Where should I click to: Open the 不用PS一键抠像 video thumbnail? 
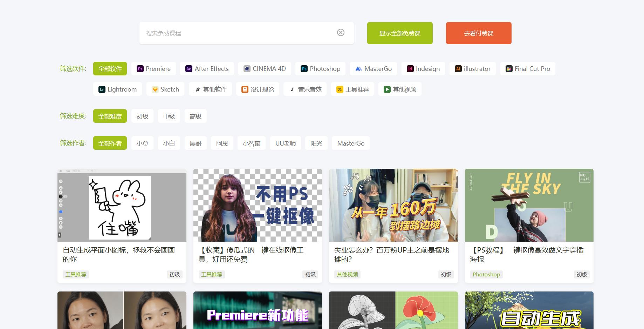tap(258, 206)
